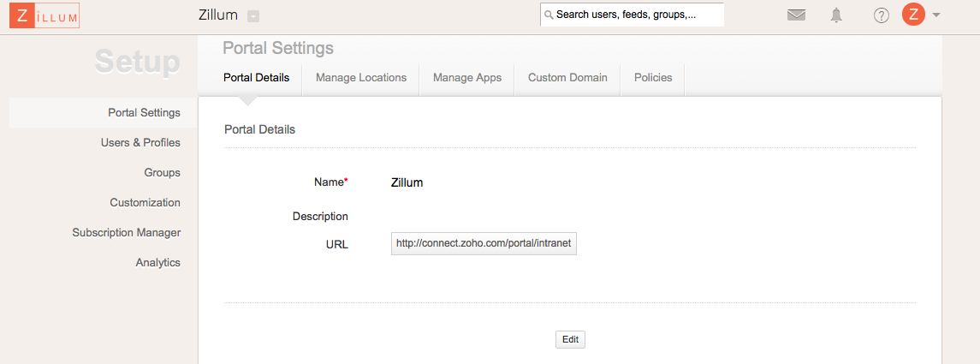Switch to the Portal Details tab

(x=256, y=77)
